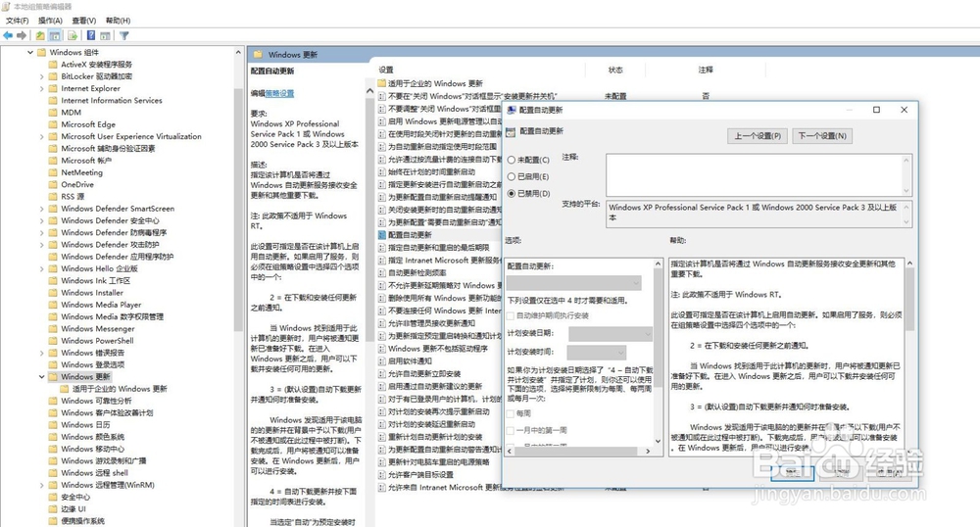Click the 设置 column header

pos(385,70)
